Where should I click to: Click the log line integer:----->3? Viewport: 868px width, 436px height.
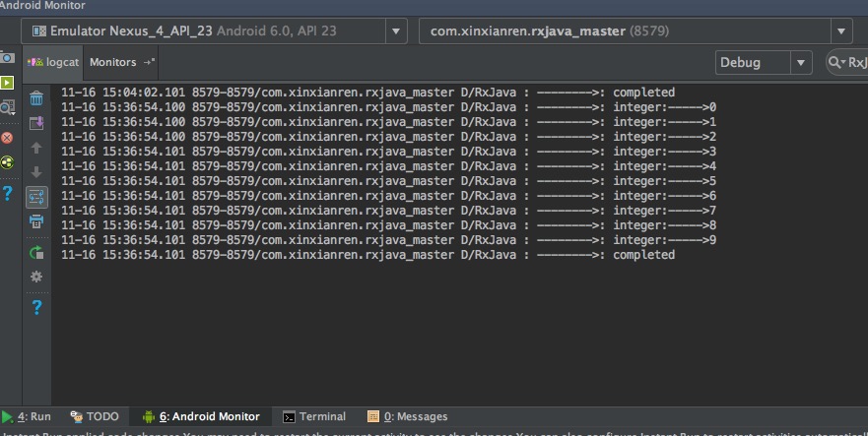tap(388, 152)
